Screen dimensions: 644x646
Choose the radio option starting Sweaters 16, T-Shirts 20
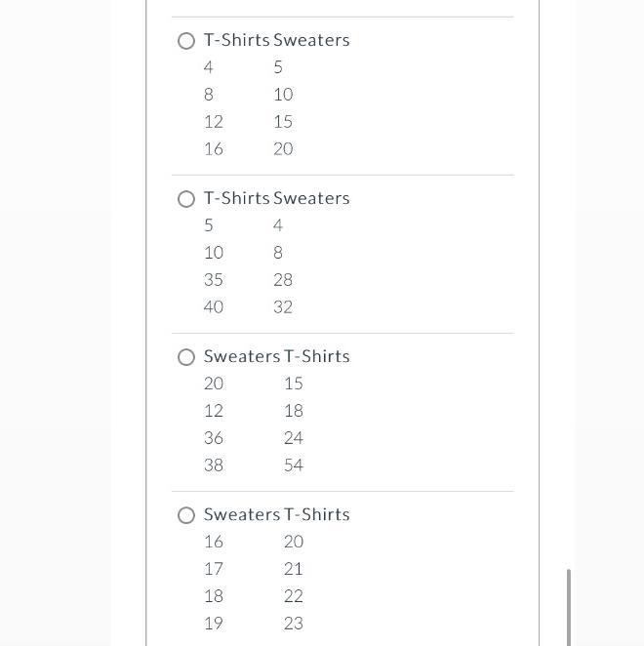point(186,515)
